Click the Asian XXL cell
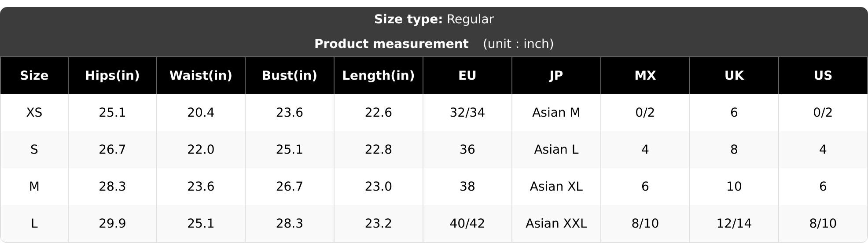The height and width of the screenshot is (243, 868). coord(556,224)
